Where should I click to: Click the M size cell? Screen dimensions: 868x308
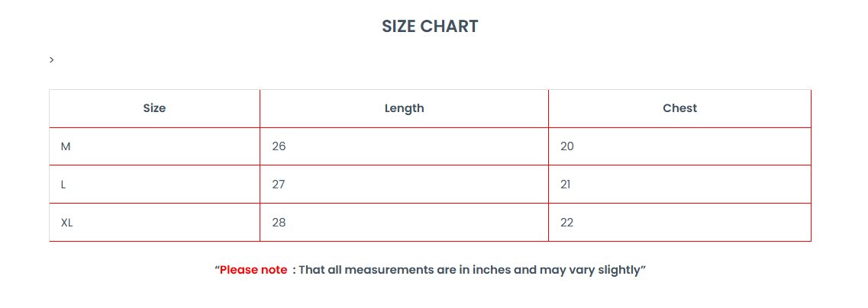click(66, 146)
